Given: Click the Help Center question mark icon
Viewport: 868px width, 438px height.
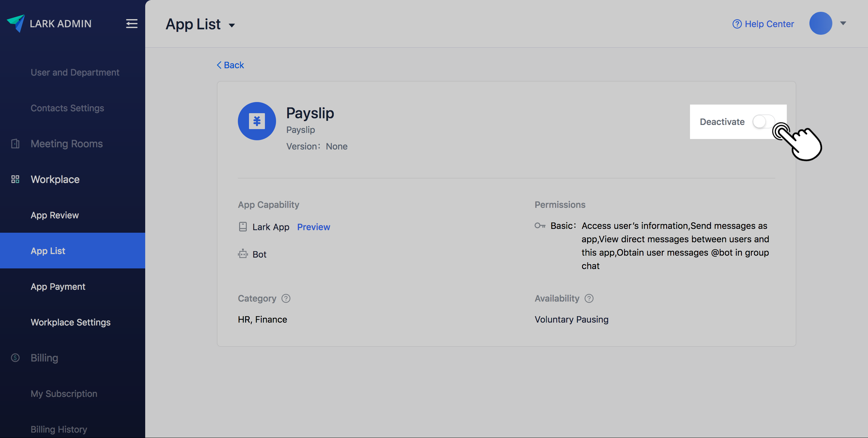Looking at the screenshot, I should [737, 24].
